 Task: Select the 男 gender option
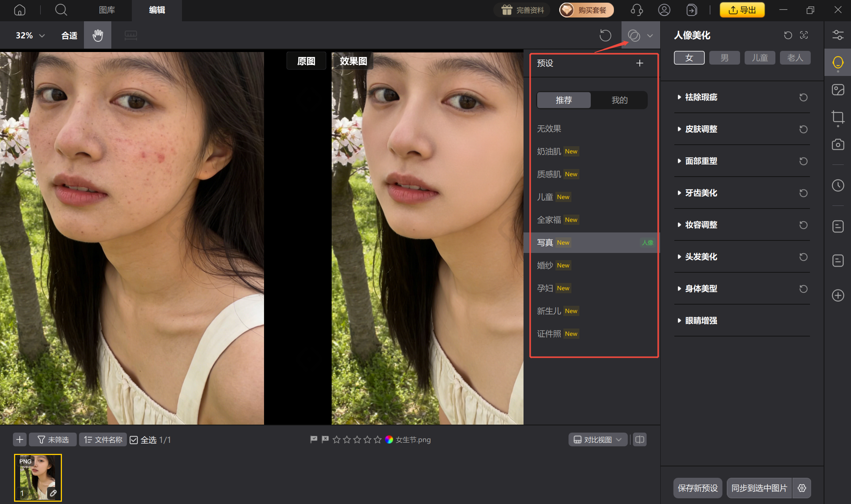[724, 58]
